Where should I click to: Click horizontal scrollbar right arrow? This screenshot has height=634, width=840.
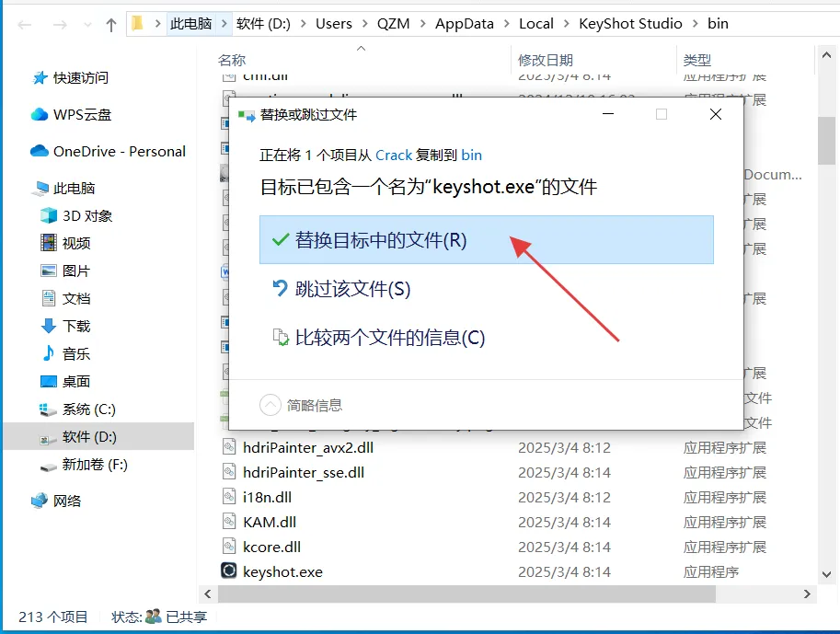[807, 594]
